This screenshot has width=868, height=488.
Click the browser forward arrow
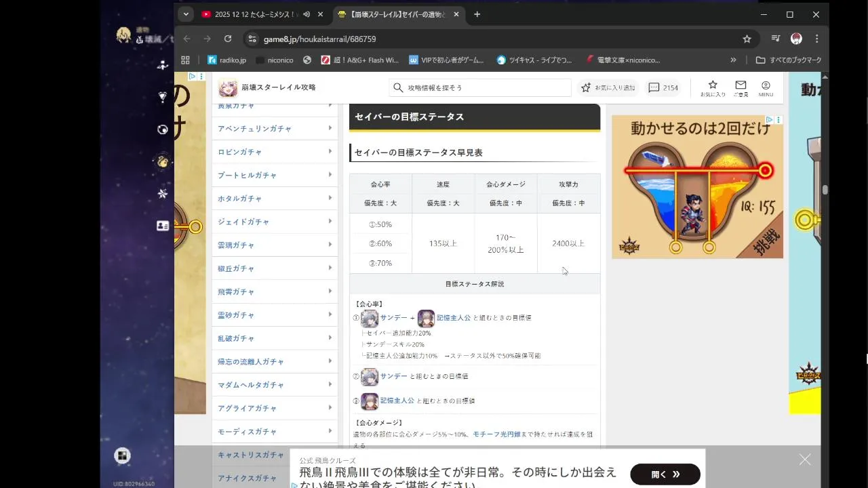(207, 39)
